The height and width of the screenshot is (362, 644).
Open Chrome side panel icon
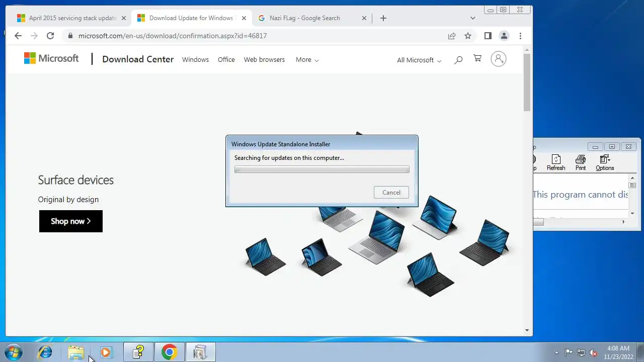[488, 36]
